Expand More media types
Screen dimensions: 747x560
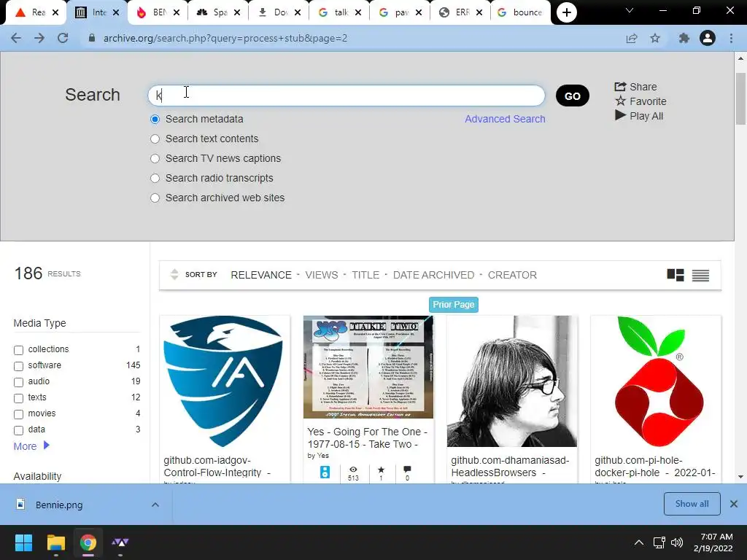tap(31, 446)
